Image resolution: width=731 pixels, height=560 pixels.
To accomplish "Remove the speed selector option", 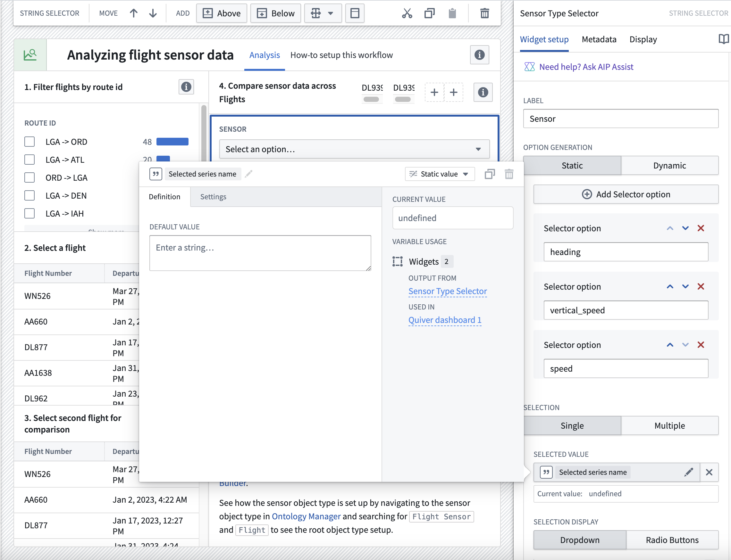I will click(701, 345).
